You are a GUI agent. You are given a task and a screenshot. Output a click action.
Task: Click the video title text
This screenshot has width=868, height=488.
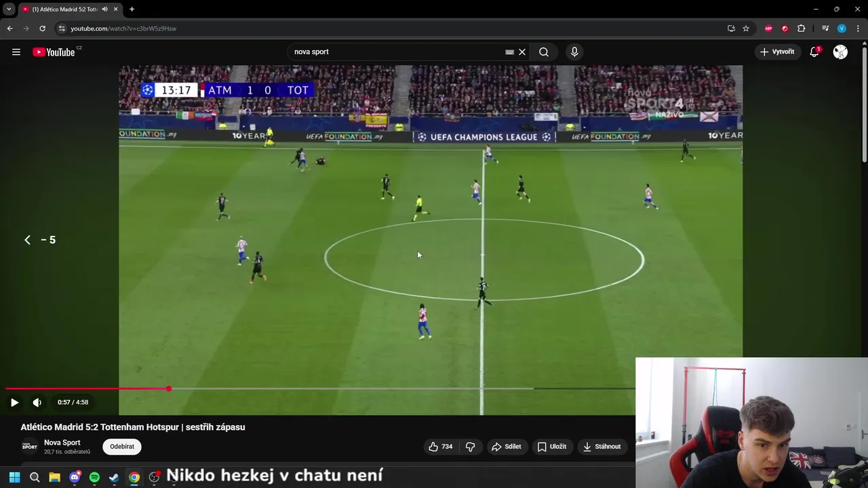133,427
